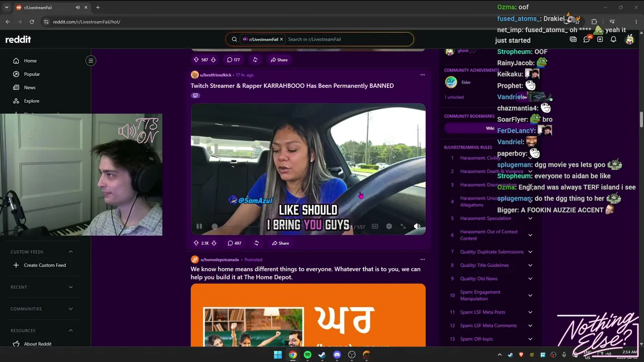The image size is (644, 362).
Task: Downvote the KARRAHBOOO banned post
Action: tap(214, 243)
